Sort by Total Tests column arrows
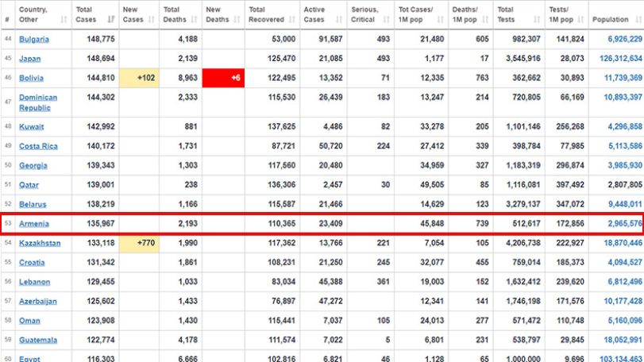 537,19
